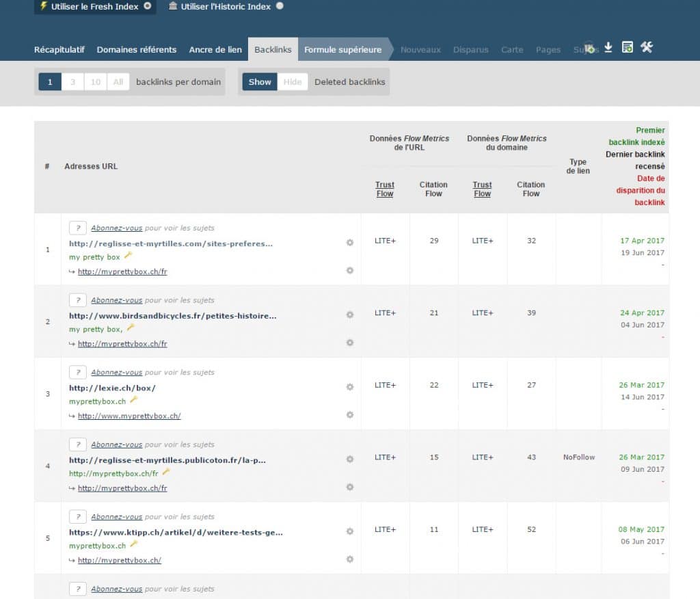Select the Fresh Index radio button
Screen dimensions: 700x599
tap(148, 5)
